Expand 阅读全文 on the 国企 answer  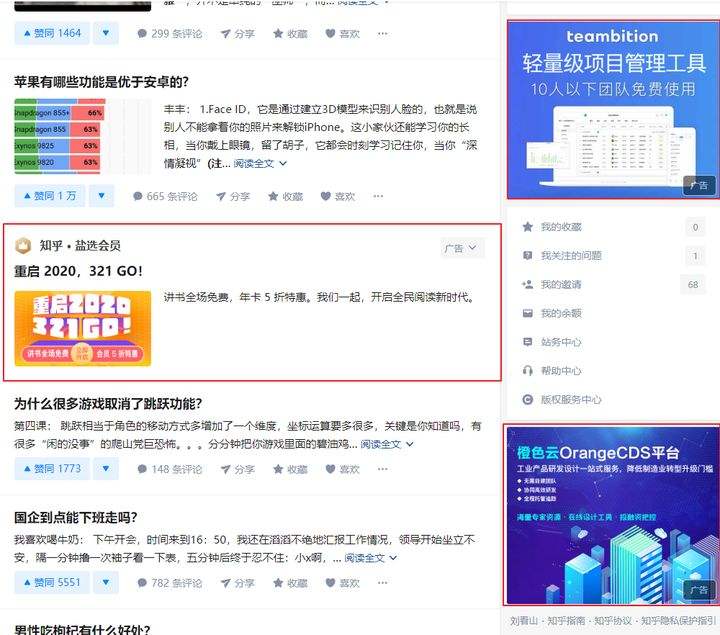[x=371, y=558]
